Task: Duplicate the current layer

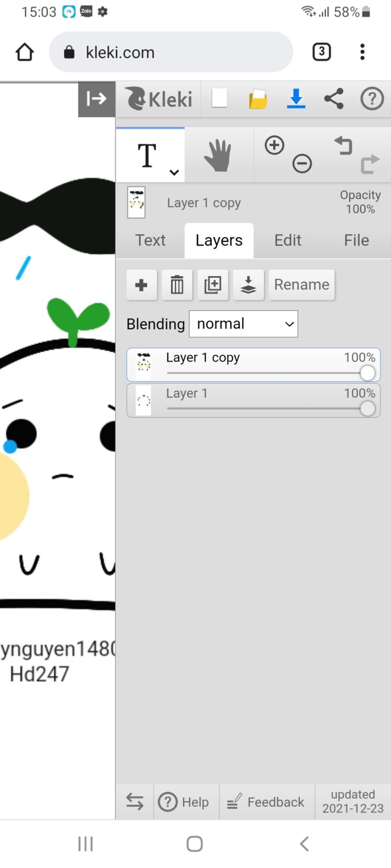Action: click(213, 285)
